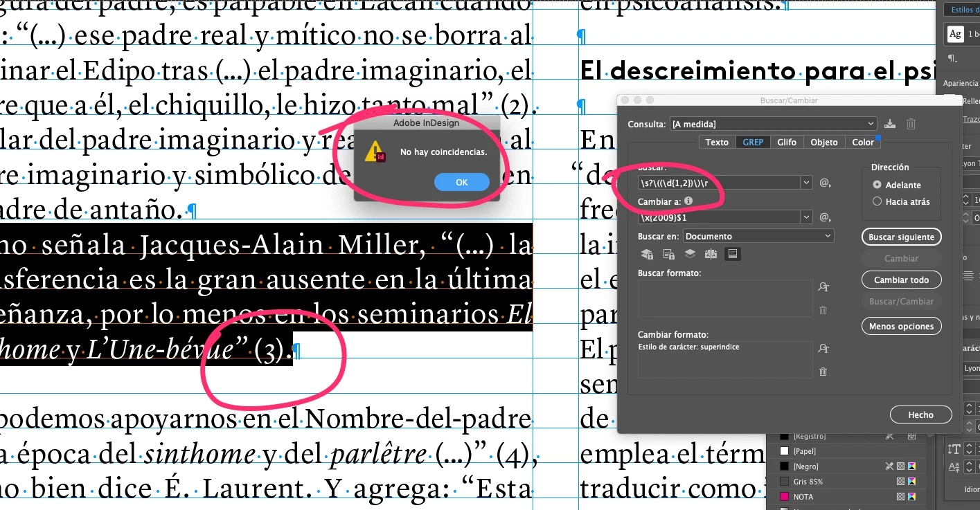This screenshot has width=980, height=510.
Task: Click the non-editable pencil icon on [Negro] row
Action: 890,466
